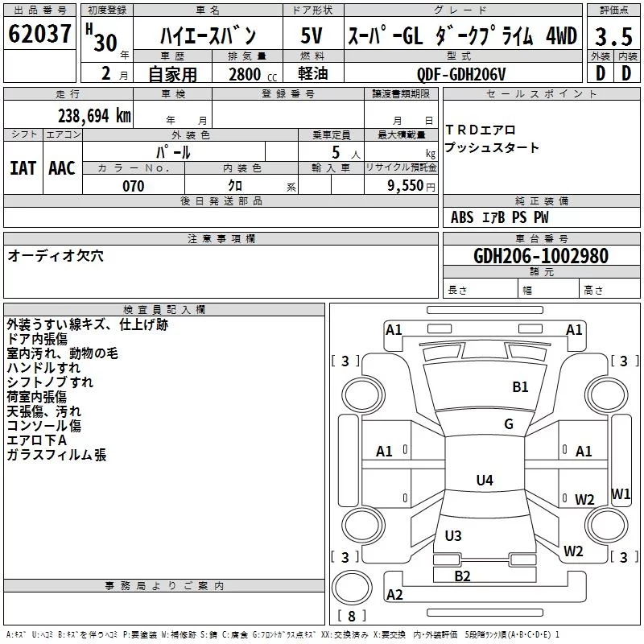Click displacement value 2800 cc

click(x=253, y=74)
